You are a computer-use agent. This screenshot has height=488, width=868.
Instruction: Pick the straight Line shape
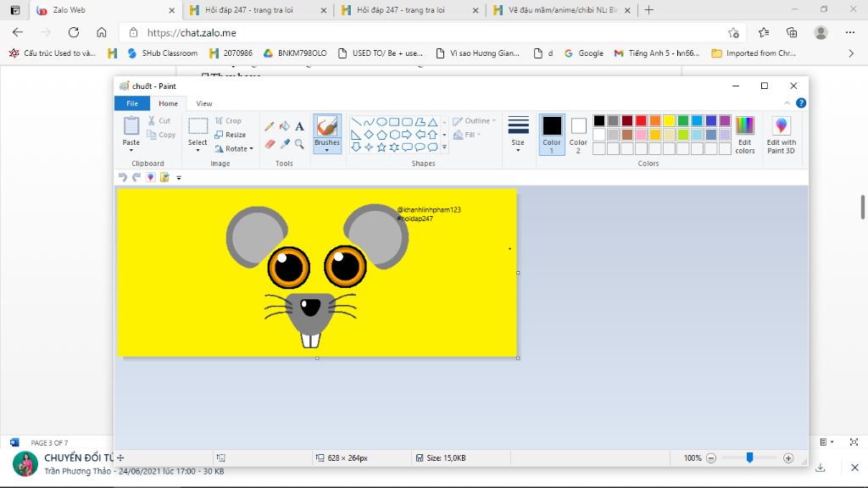[x=356, y=122]
